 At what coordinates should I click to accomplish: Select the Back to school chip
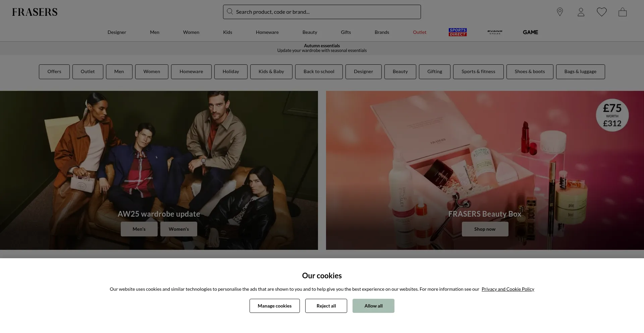[x=319, y=72]
